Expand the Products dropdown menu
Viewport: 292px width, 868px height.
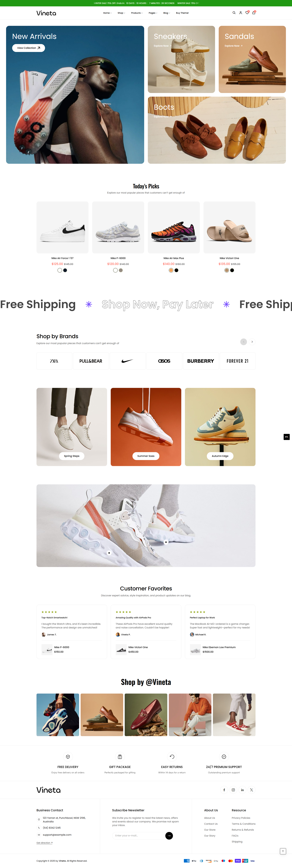point(137,13)
